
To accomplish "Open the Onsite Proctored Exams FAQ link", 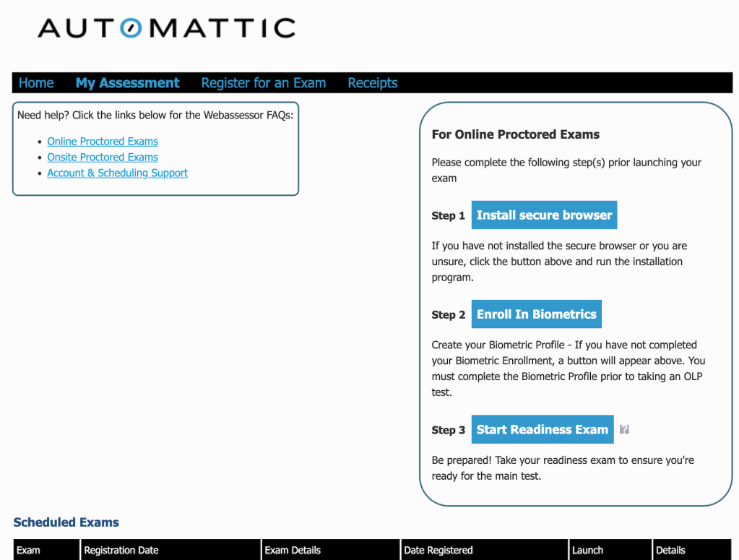I will pyautogui.click(x=103, y=158).
